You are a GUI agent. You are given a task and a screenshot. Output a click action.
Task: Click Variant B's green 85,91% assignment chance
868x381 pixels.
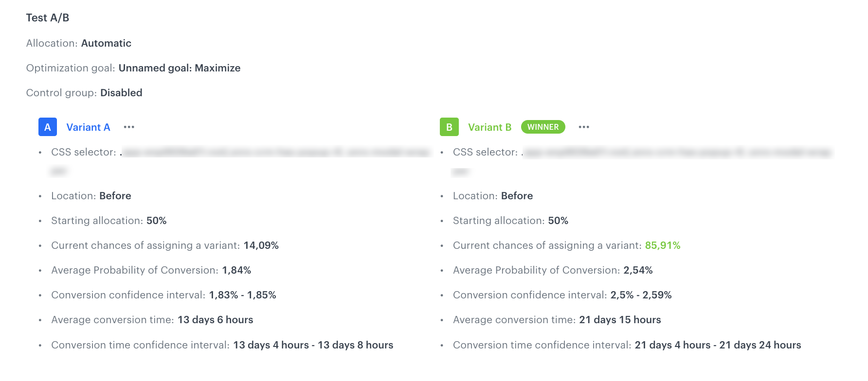(x=663, y=245)
